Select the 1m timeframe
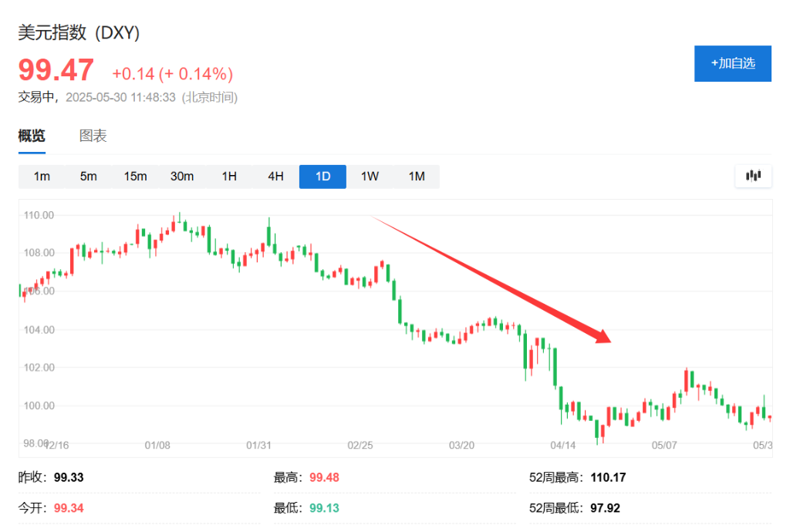 pyautogui.click(x=42, y=176)
